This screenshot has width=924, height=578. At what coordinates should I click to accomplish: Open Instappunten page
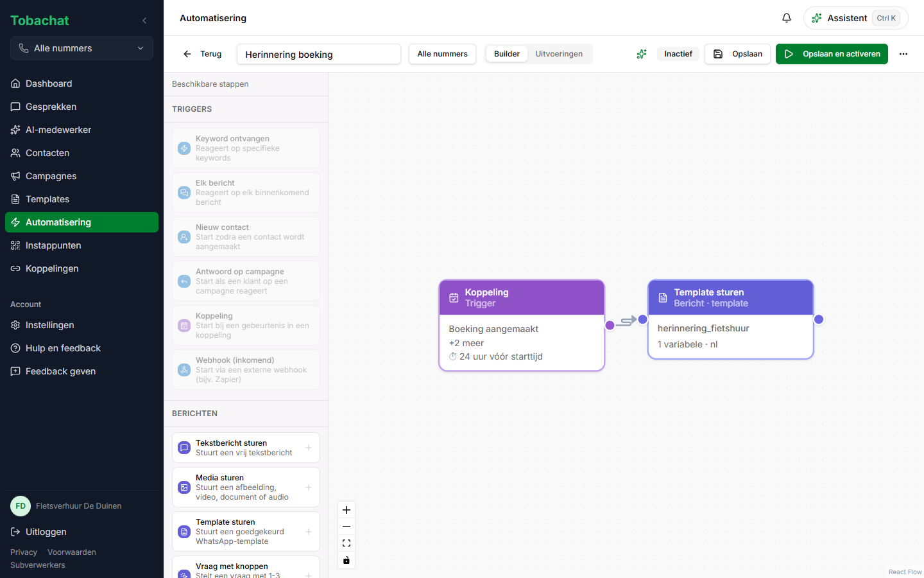81,245
